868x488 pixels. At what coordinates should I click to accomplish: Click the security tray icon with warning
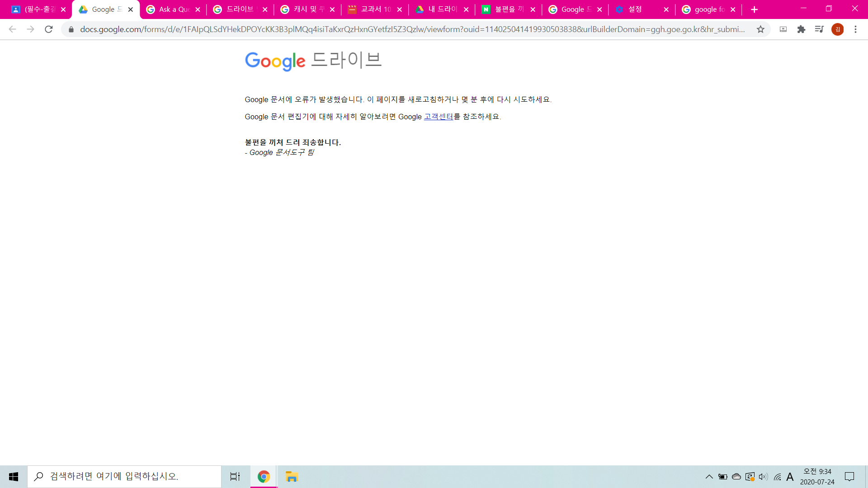point(750,477)
